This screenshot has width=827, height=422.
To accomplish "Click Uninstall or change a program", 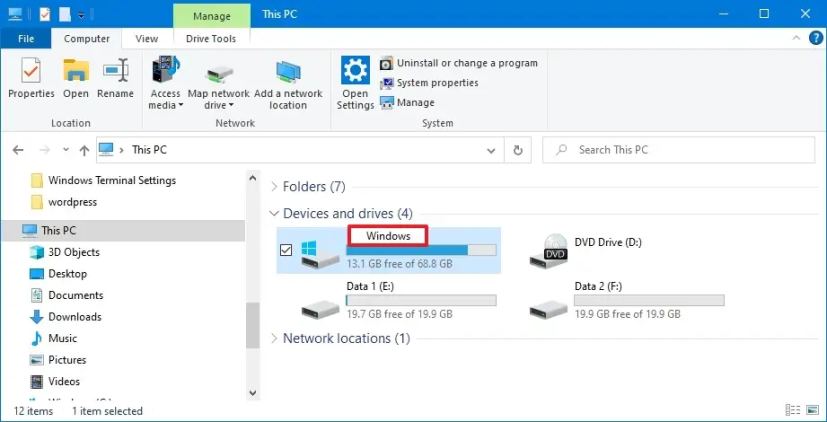I will pos(466,63).
